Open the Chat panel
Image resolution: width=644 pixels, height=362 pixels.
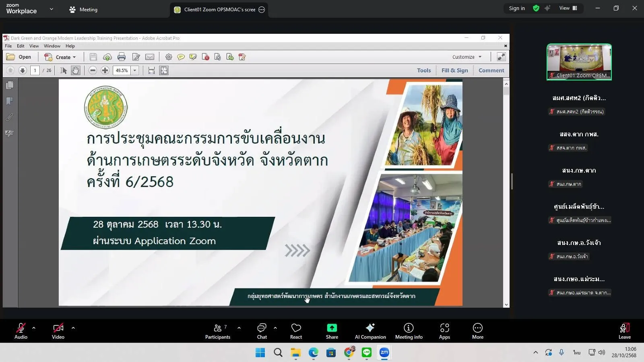click(x=262, y=331)
